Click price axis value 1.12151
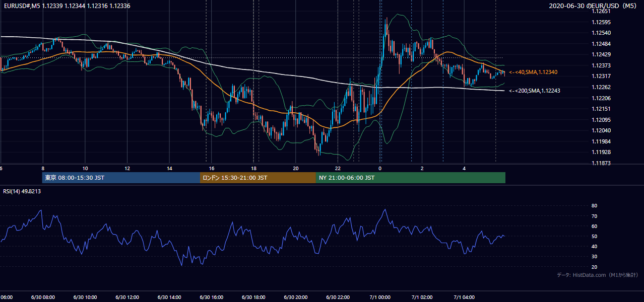The width and height of the screenshot is (644, 302). (x=601, y=109)
